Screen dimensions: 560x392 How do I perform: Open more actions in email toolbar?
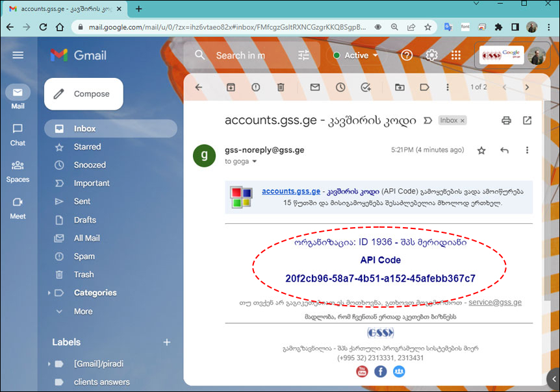(x=448, y=87)
